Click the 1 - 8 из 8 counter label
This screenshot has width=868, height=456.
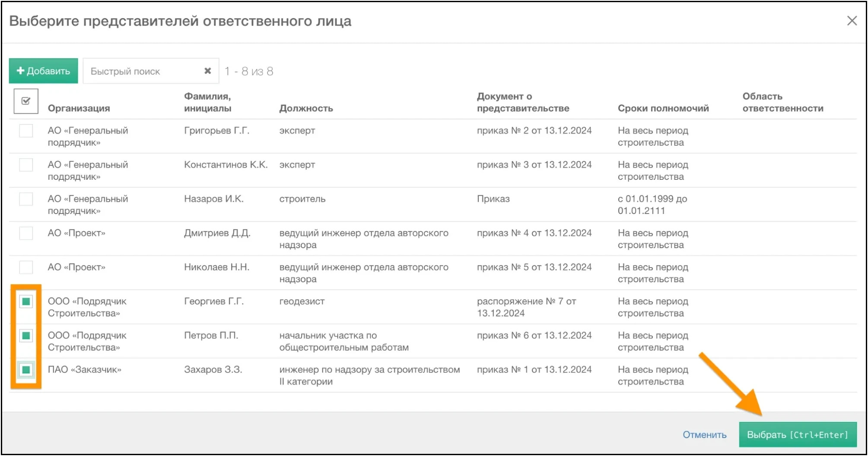[x=249, y=70]
